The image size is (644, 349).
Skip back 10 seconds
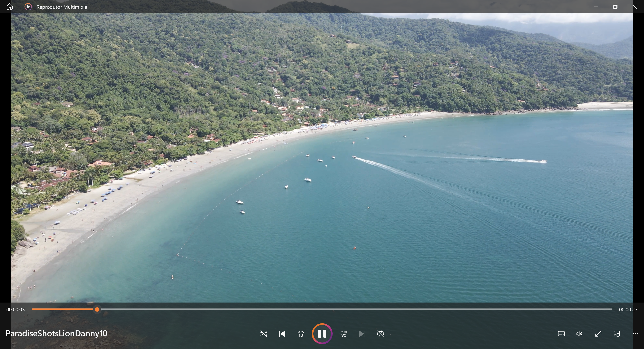coord(301,334)
